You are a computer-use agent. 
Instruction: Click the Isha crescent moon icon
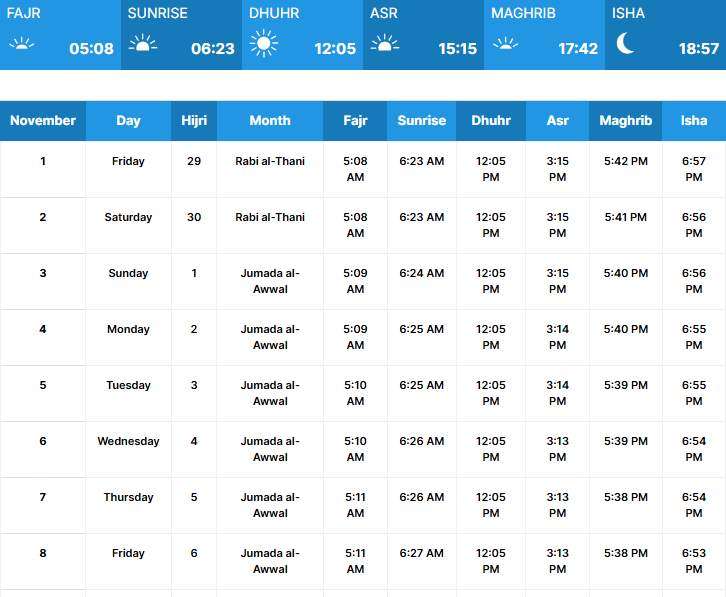pyautogui.click(x=626, y=43)
